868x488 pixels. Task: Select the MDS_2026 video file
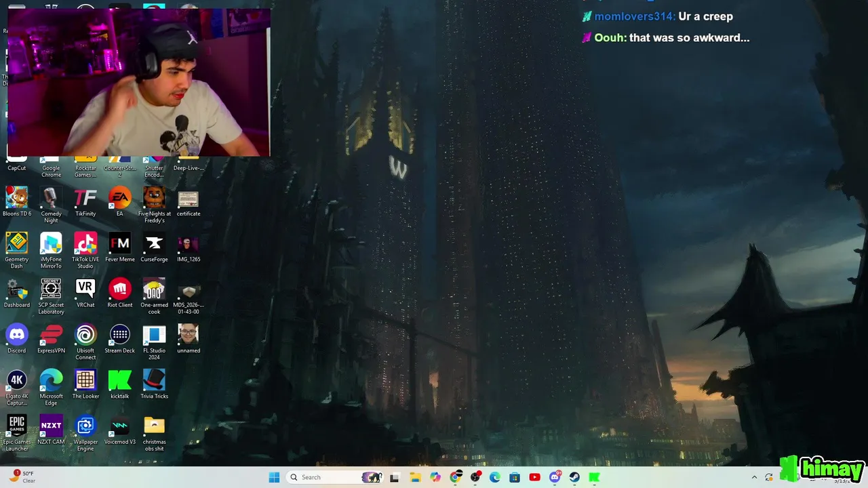[x=189, y=296]
